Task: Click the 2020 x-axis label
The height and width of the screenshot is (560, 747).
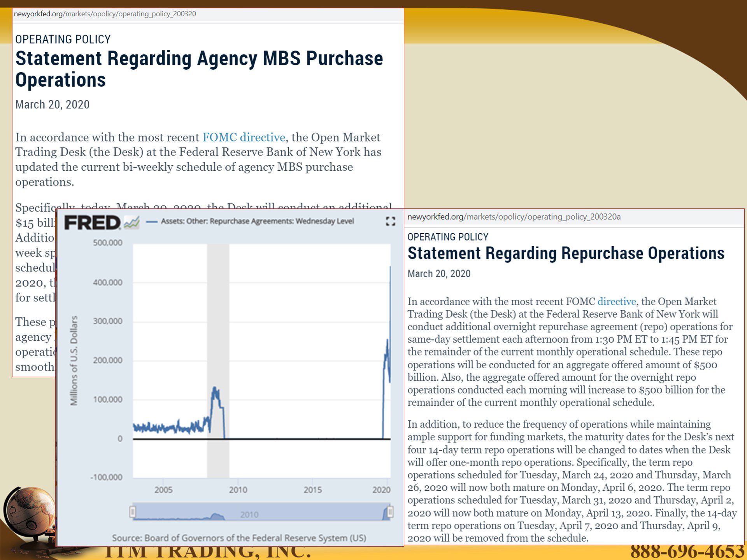Action: click(381, 490)
